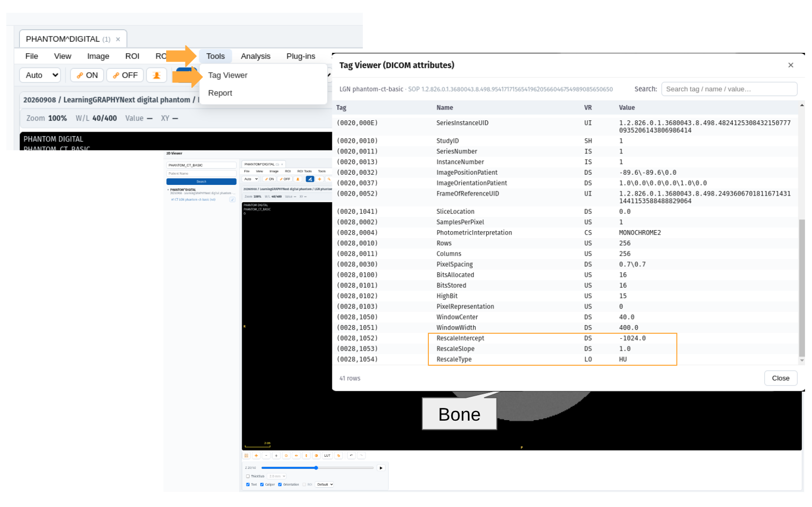The height and width of the screenshot is (507, 812).
Task: Open the Default overlay dropdown
Action: coord(325,485)
